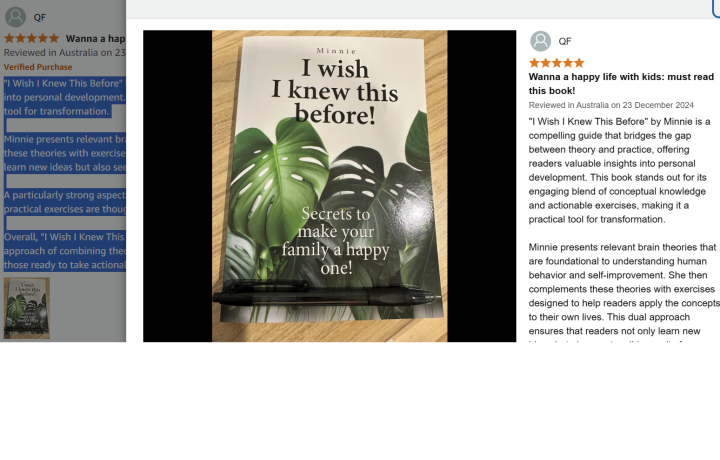Screen dimensions: 720x460
Task: Click the highlighted paragraph starting 'Minnie presents relevant'
Action: click(x=64, y=153)
